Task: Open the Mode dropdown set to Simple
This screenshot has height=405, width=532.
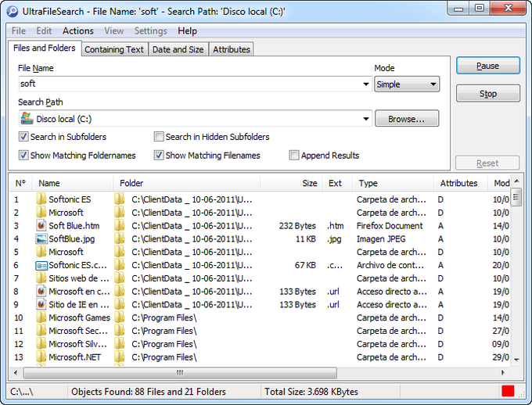Action: [407, 84]
